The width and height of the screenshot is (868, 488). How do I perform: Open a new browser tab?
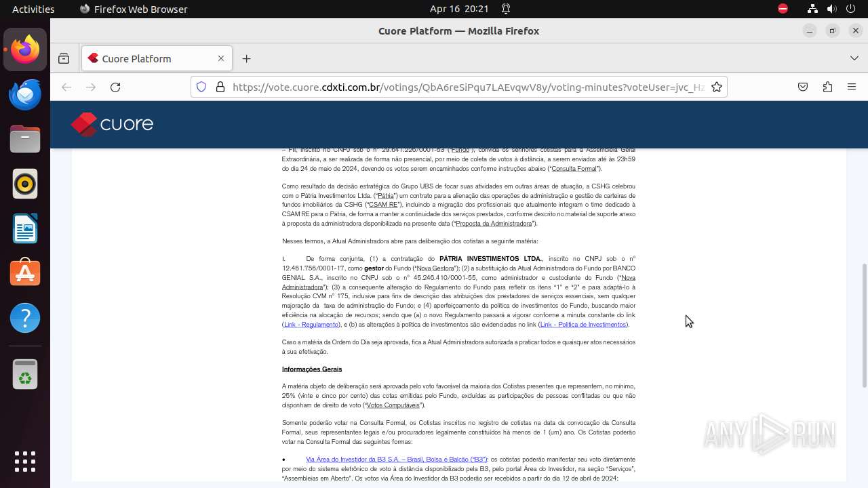[246, 58]
